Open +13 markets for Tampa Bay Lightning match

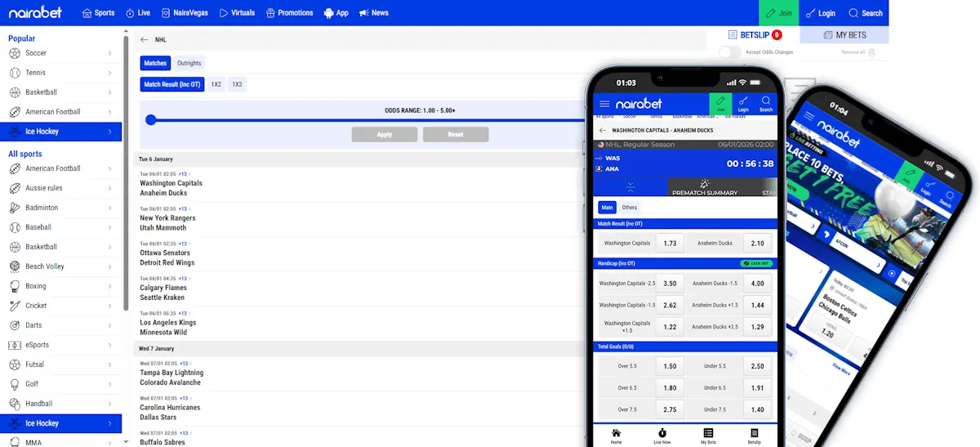tap(185, 363)
